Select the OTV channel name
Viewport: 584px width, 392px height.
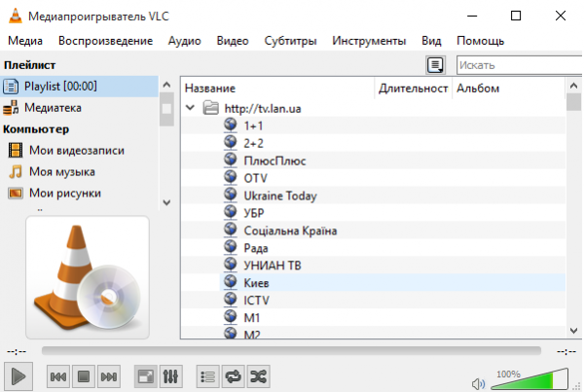[255, 178]
